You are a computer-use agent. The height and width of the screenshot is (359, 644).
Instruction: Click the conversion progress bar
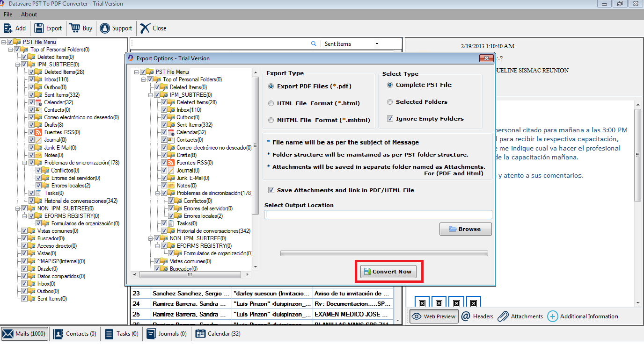tap(384, 253)
